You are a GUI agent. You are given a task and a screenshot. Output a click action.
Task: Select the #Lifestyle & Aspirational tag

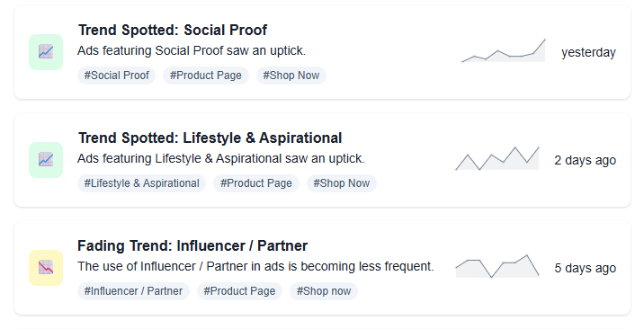[142, 183]
